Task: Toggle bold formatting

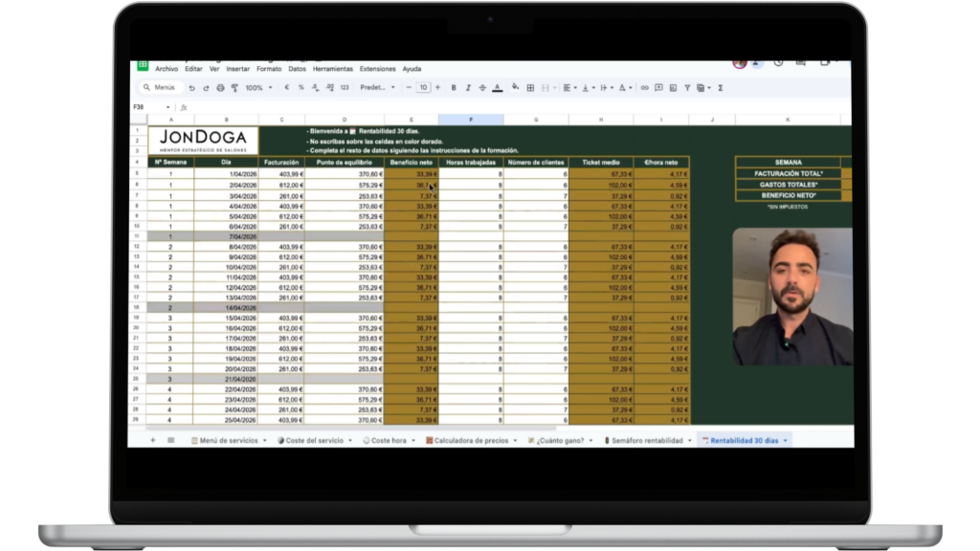Action: tap(454, 88)
